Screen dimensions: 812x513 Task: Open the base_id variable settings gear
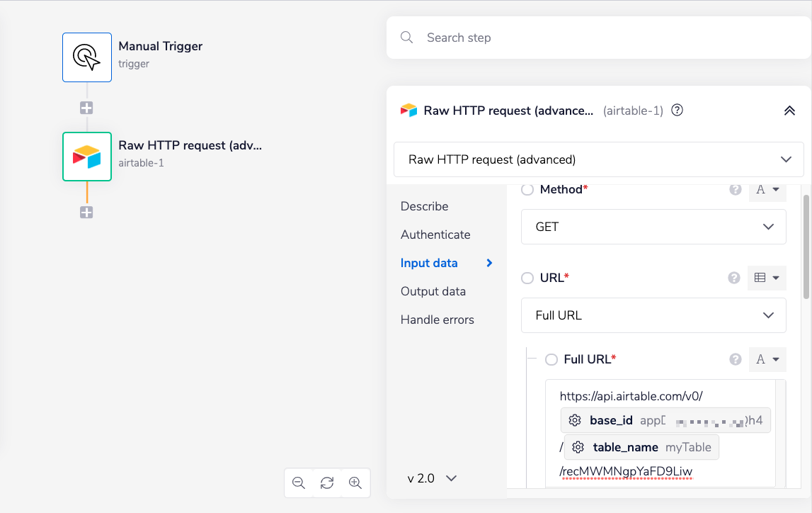(576, 420)
